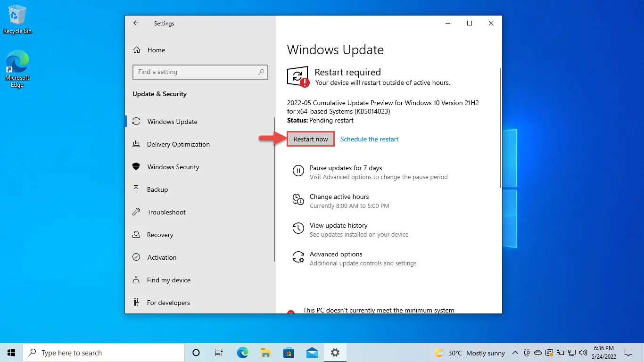This screenshot has height=362, width=644.
Task: Click the history clock icon
Action: (298, 228)
